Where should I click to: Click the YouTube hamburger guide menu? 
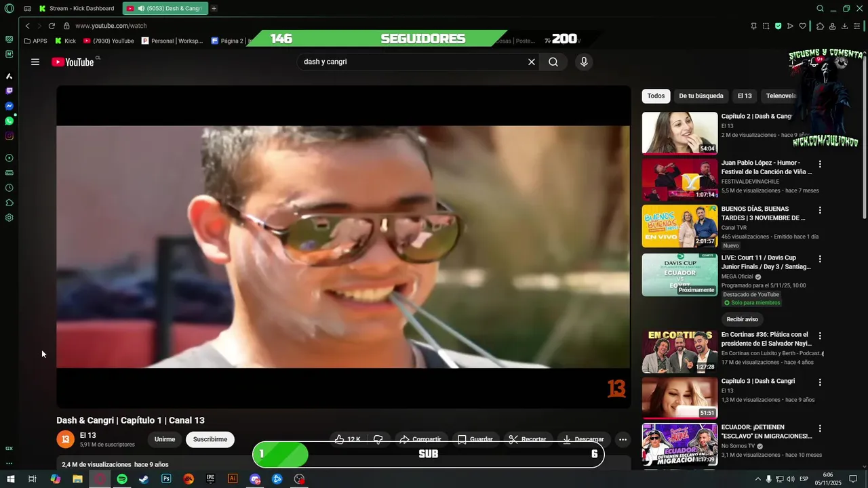pos(35,62)
